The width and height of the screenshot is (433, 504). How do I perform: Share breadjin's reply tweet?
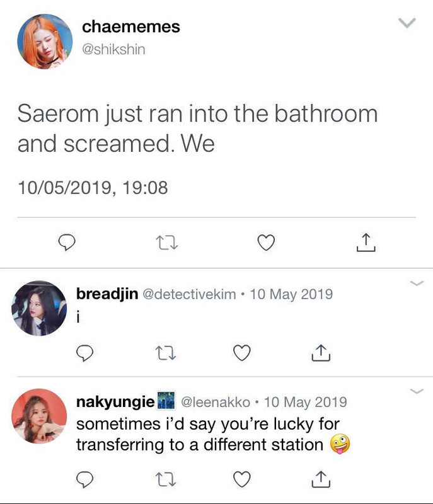tap(321, 353)
